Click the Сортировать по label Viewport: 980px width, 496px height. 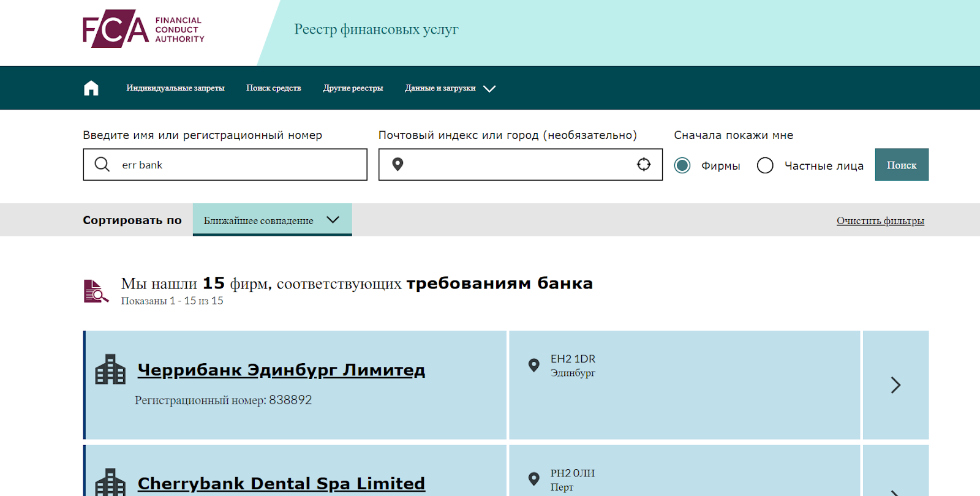[132, 220]
